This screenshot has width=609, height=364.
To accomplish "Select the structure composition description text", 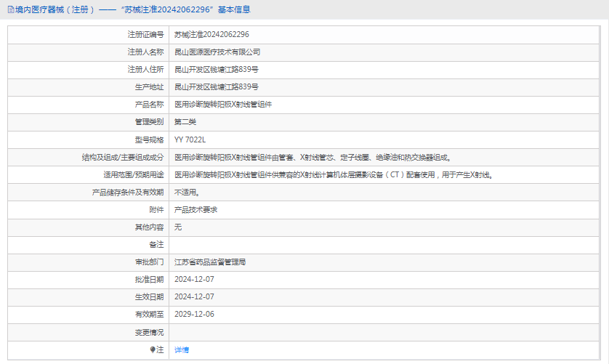I will [312, 158].
